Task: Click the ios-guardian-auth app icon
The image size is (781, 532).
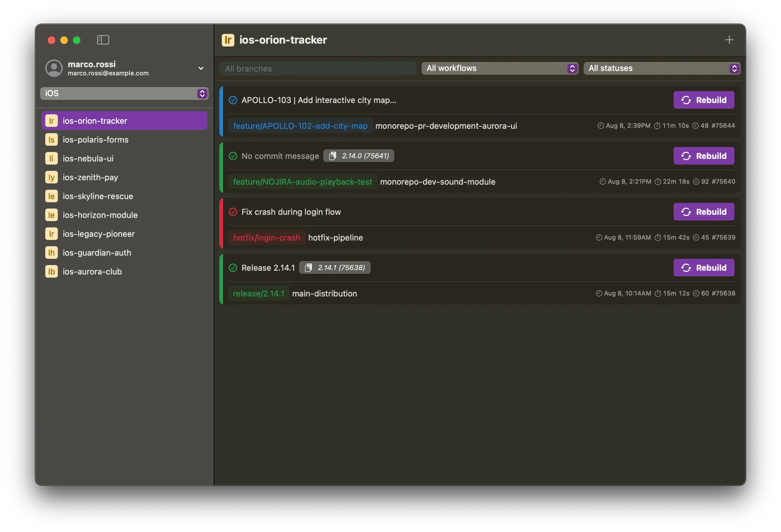Action: tap(52, 252)
